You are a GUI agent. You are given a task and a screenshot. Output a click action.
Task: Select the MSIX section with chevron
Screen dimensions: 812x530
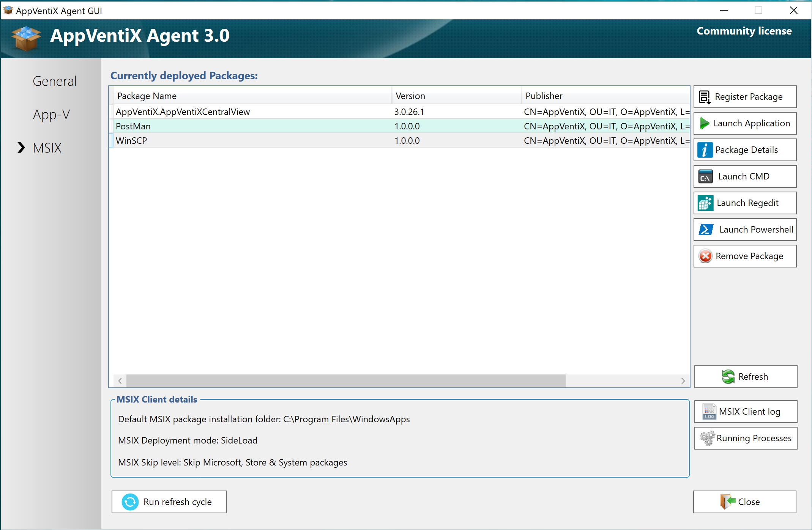coord(47,148)
